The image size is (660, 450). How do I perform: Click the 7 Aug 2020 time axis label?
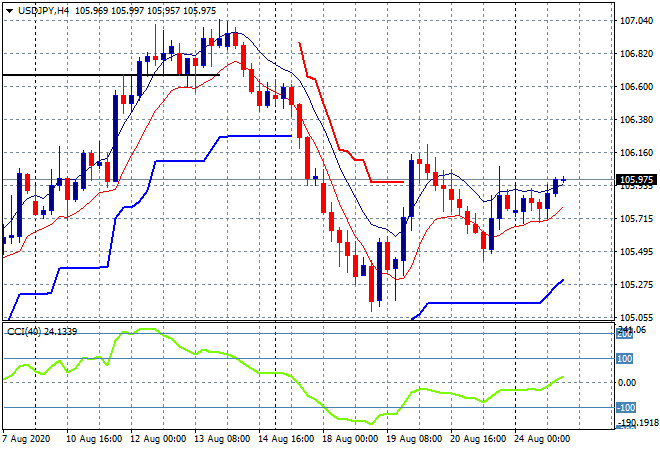[x=26, y=439]
